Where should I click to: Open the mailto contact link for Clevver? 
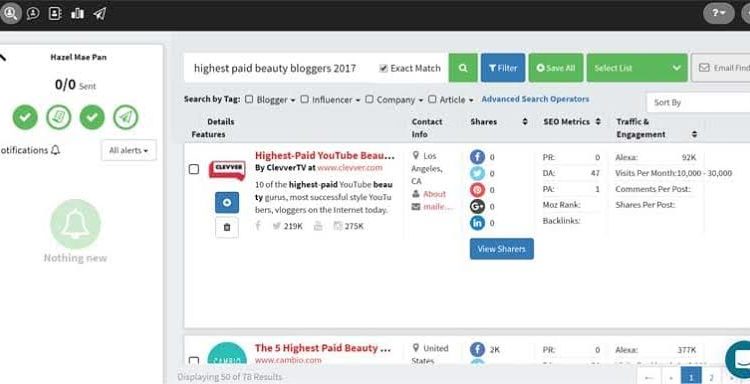(438, 207)
